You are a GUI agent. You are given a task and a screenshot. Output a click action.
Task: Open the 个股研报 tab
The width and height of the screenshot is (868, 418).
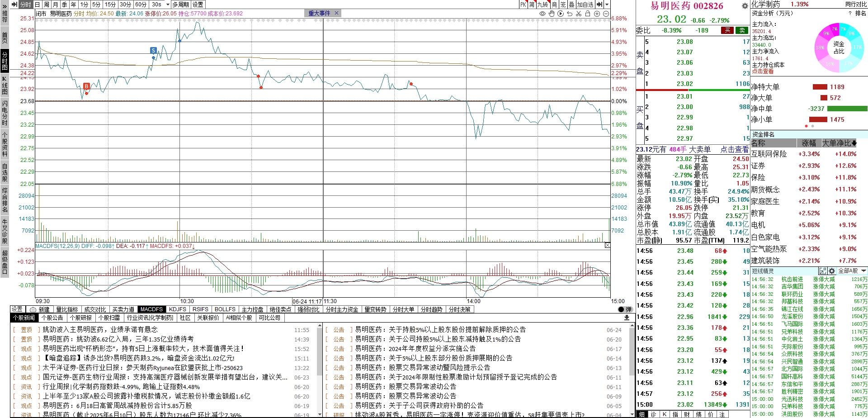click(x=80, y=318)
